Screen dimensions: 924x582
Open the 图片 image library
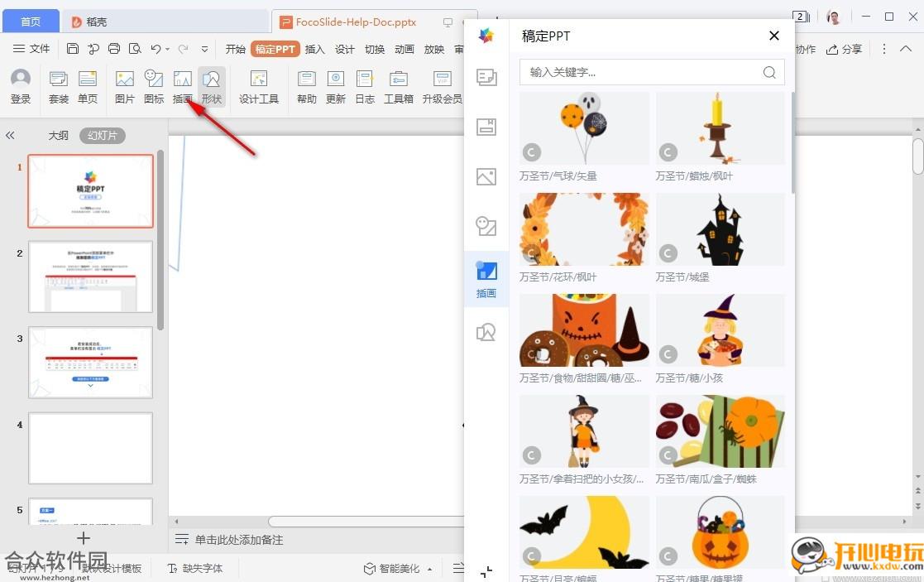coord(124,86)
